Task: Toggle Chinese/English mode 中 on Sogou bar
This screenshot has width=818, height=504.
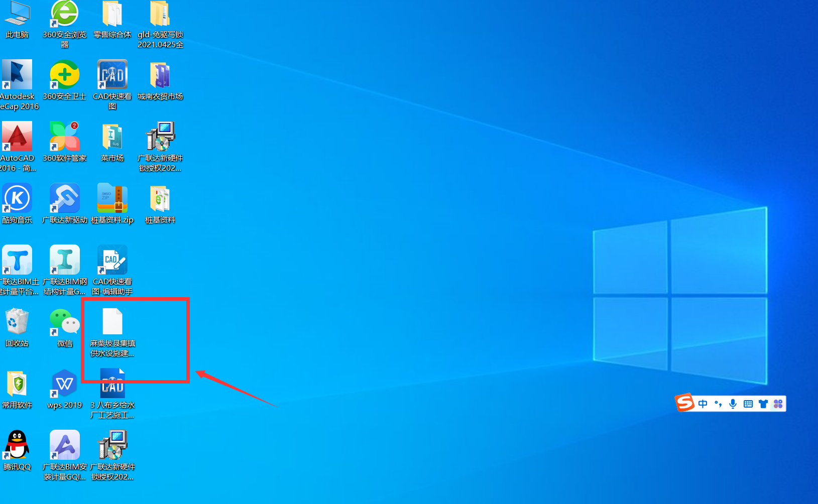Action: pyautogui.click(x=703, y=404)
